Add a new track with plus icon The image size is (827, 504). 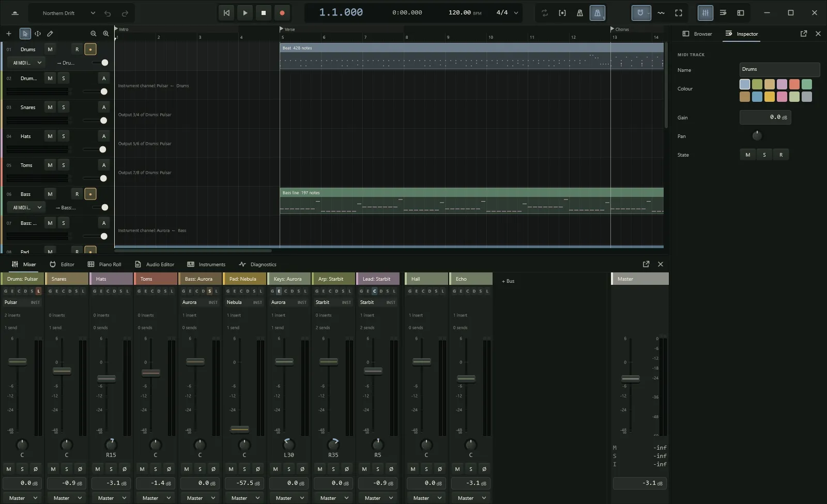pyautogui.click(x=9, y=34)
